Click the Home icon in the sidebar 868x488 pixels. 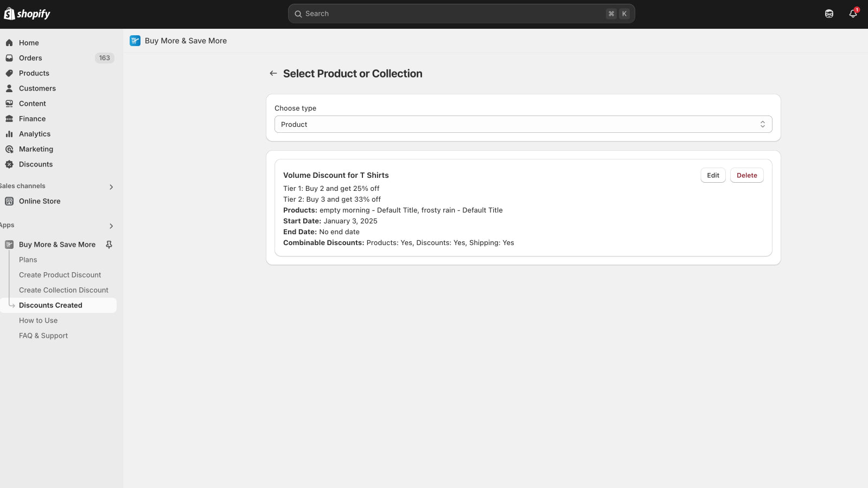coord(9,43)
